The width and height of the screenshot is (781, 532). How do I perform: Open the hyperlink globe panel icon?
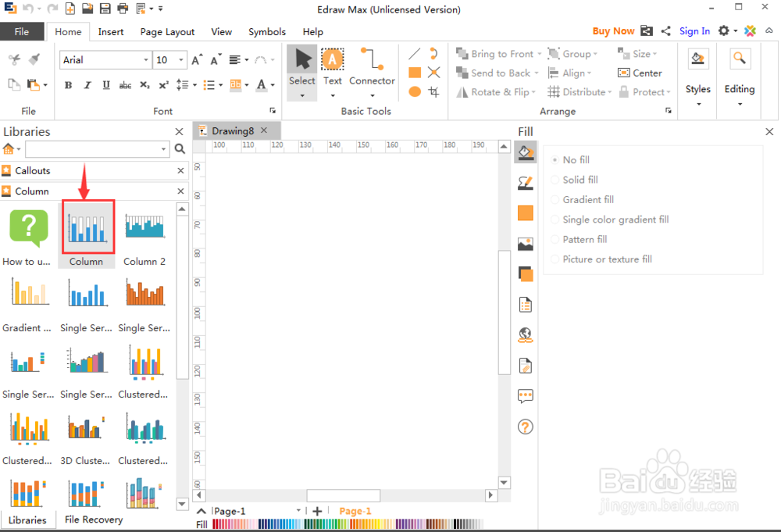click(x=525, y=334)
